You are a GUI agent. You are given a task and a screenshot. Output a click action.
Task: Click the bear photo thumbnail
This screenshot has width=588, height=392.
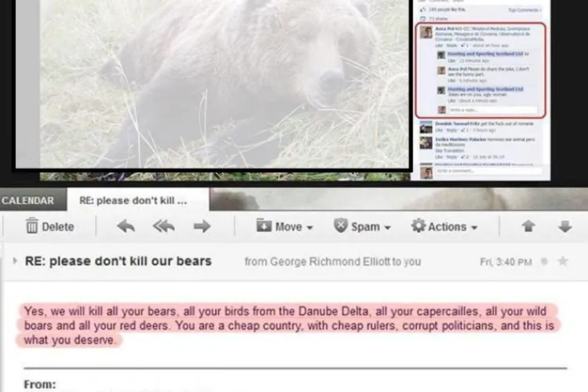212,84
